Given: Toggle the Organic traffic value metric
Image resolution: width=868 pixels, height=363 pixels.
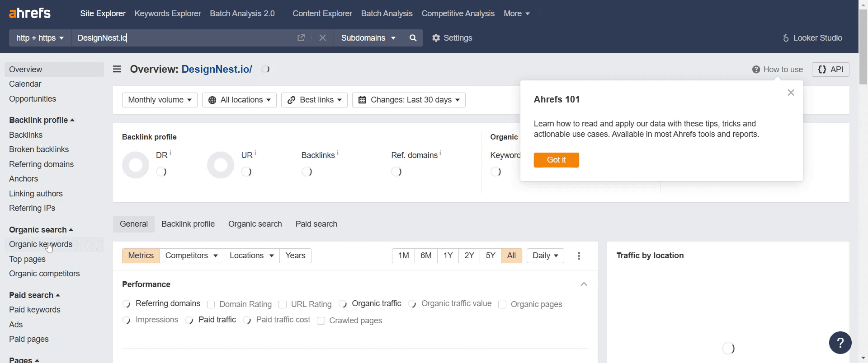Looking at the screenshot, I should (450, 303).
